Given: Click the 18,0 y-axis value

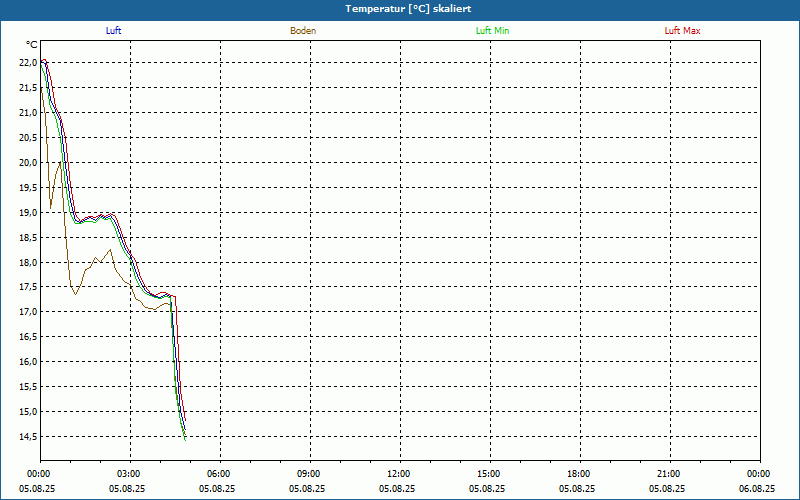Looking at the screenshot, I should (x=28, y=262).
